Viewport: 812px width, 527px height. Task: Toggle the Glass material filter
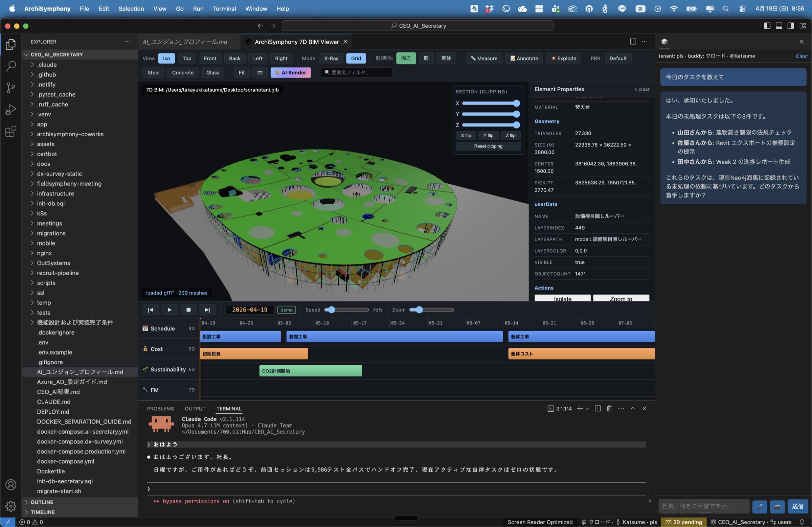[x=213, y=73]
